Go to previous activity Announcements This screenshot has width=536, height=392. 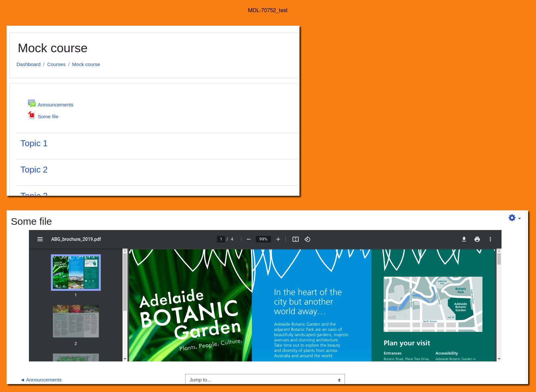click(41, 380)
